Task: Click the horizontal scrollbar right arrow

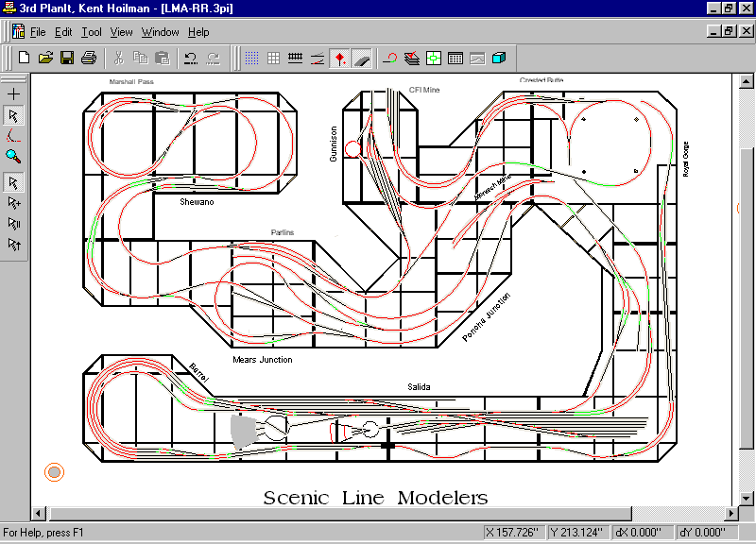Action: [728, 513]
